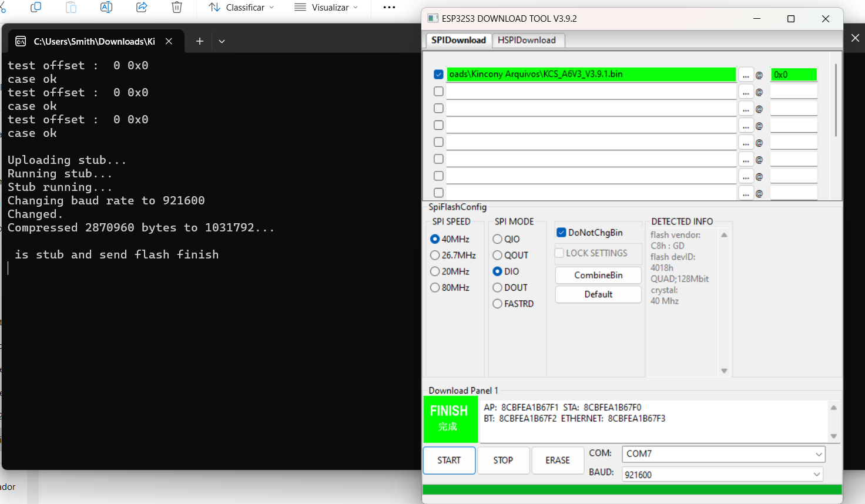Switch to the HSPIDownload tab
The width and height of the screenshot is (865, 504).
[x=527, y=40]
